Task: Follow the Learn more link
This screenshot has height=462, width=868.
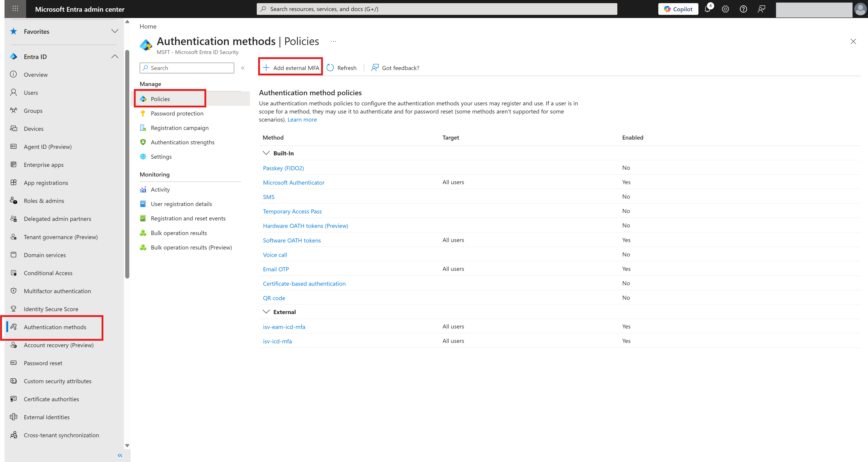Action: 302,120
